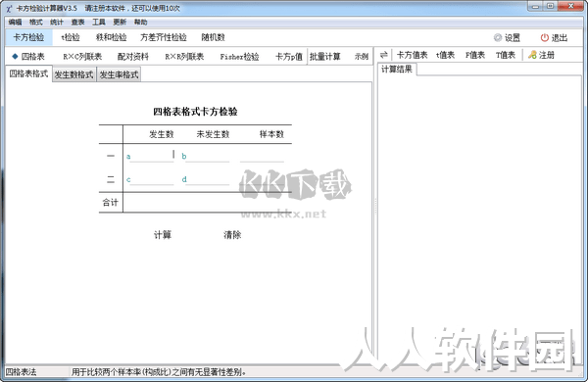This screenshot has height=382, width=588.
Task: Click the 设置 gear icon
Action: [x=498, y=37]
